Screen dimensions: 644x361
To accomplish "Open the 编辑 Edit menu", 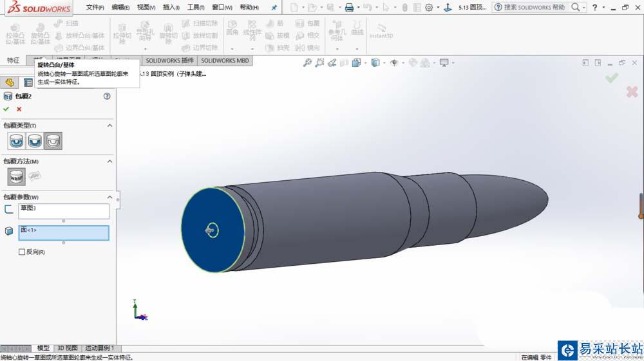I will 120,7.
